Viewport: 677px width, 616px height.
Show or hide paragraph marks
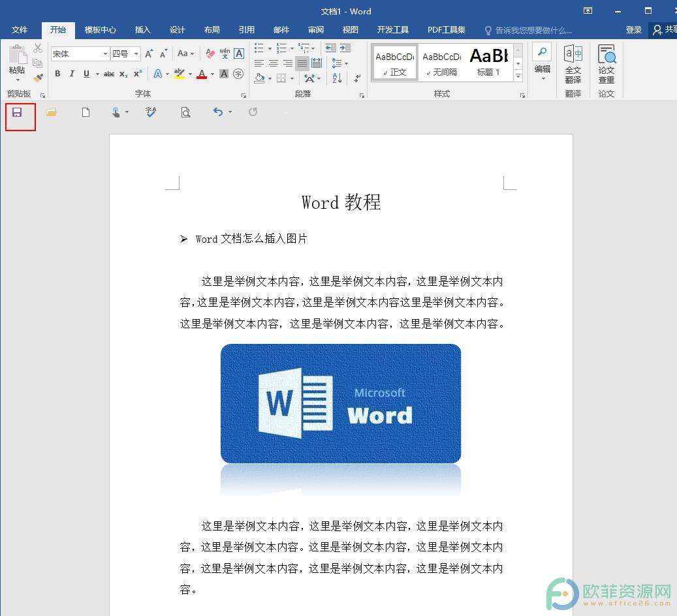[357, 78]
